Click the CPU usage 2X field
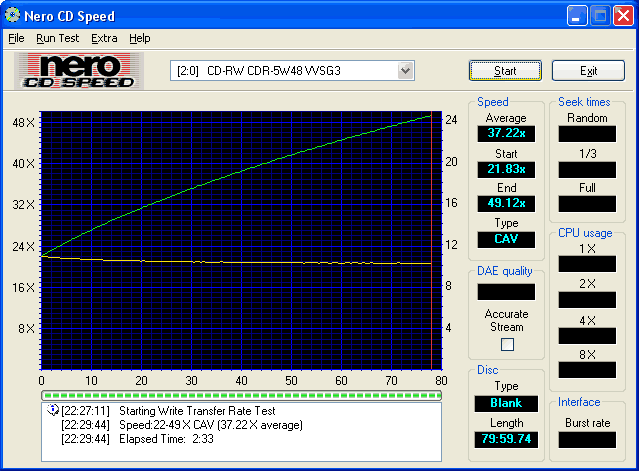639x471 pixels. 587,300
